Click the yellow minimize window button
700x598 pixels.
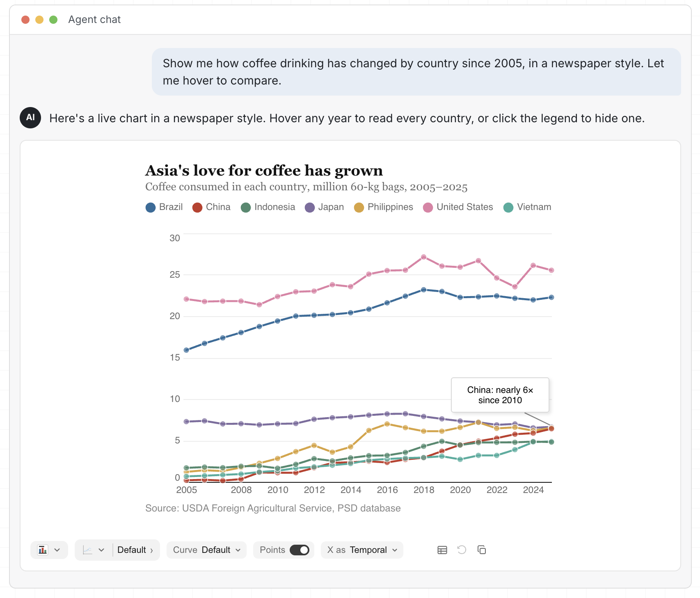39,20
